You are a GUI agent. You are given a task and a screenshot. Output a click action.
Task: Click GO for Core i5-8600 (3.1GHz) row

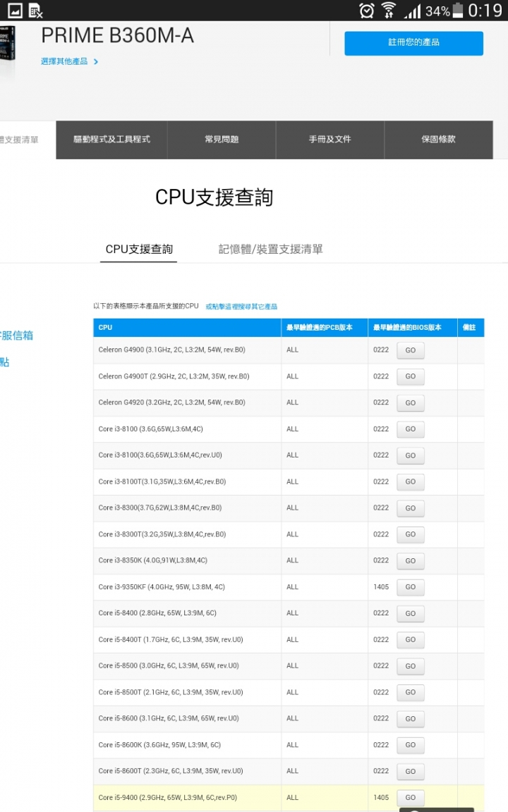click(x=411, y=719)
